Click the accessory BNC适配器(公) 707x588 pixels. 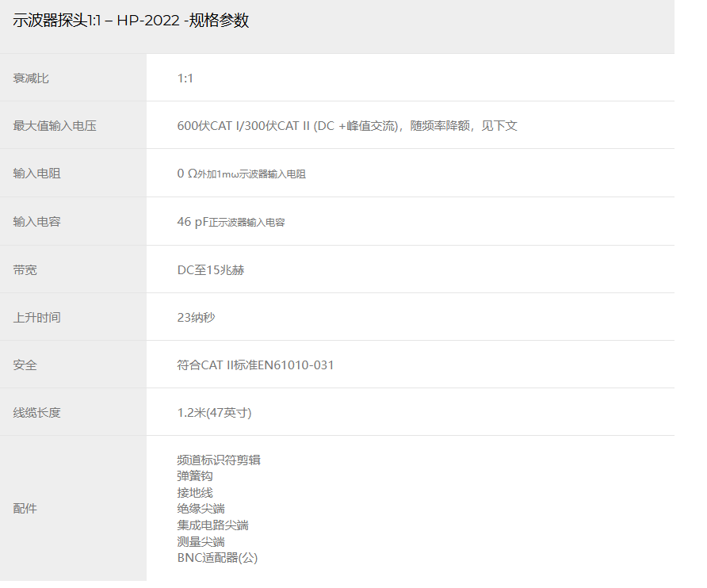tap(217, 558)
